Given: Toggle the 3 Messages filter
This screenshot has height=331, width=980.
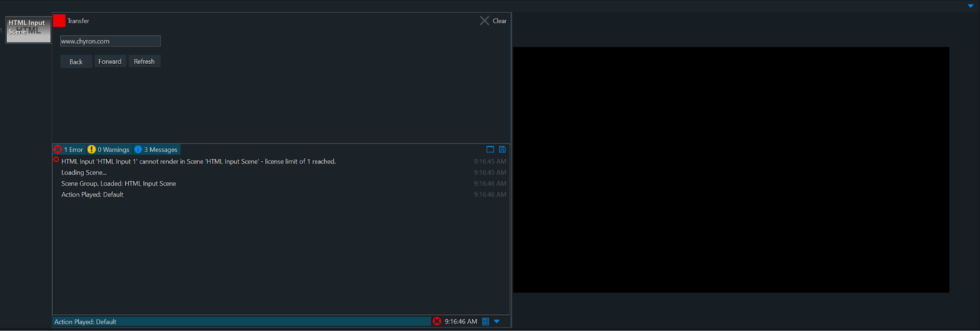Looking at the screenshot, I should [156, 150].
